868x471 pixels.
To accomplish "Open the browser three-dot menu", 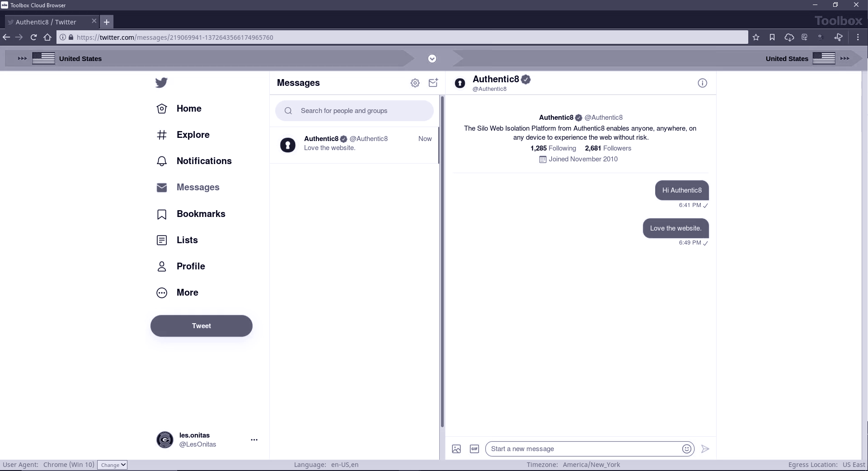I will click(858, 38).
